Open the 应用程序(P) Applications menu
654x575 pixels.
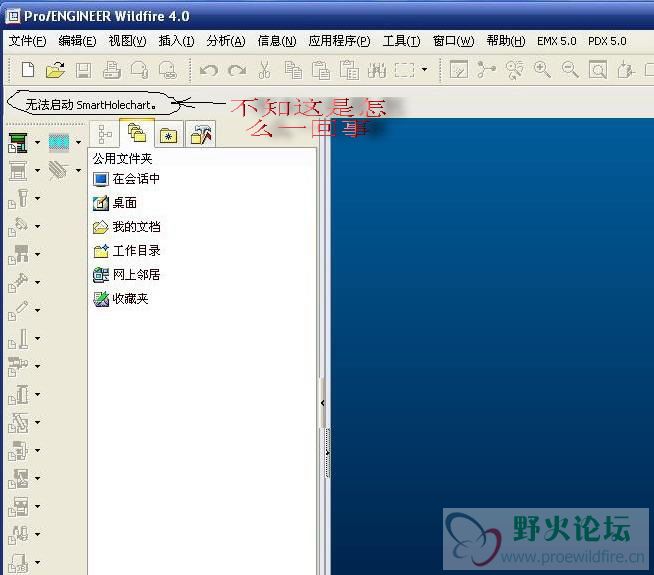tap(339, 41)
